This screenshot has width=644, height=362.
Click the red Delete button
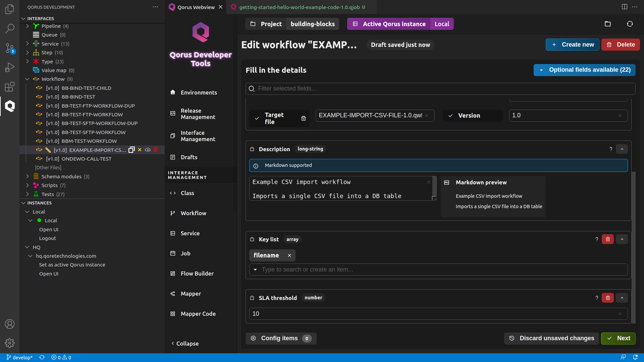tap(621, 45)
